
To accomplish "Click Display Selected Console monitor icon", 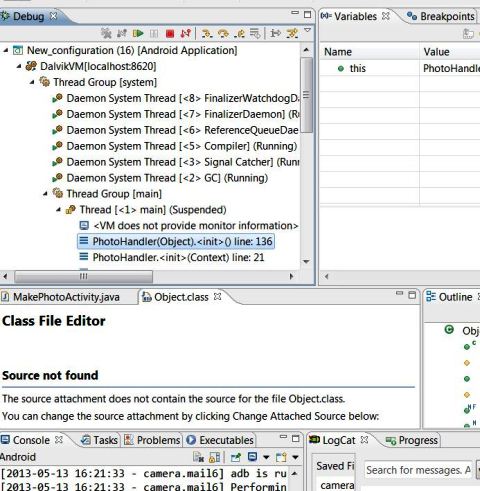I will [252, 457].
